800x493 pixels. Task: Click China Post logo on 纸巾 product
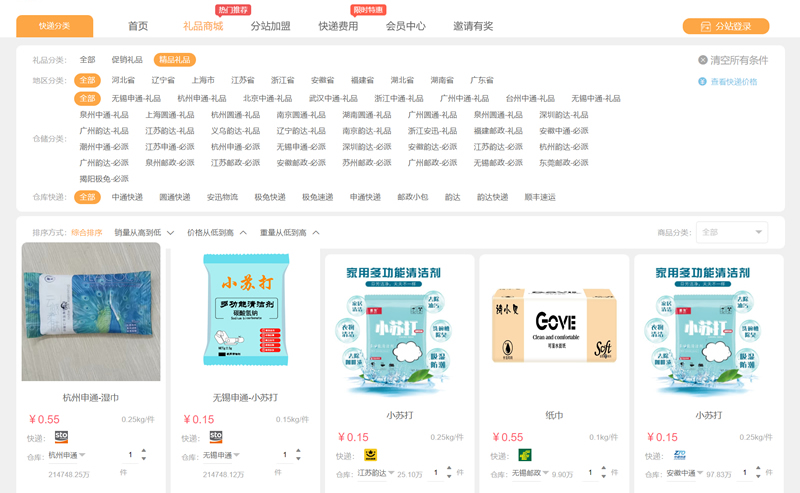point(525,455)
